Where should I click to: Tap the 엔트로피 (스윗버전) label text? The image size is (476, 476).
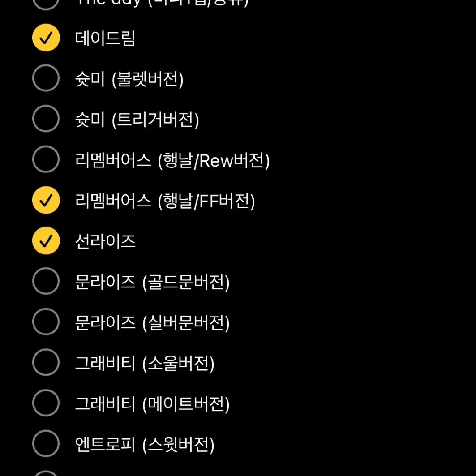tap(145, 445)
